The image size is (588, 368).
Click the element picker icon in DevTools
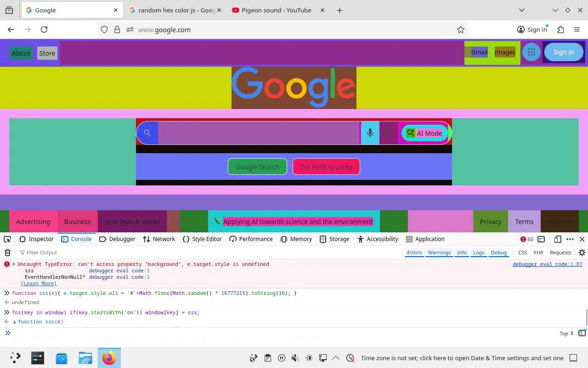coord(7,239)
